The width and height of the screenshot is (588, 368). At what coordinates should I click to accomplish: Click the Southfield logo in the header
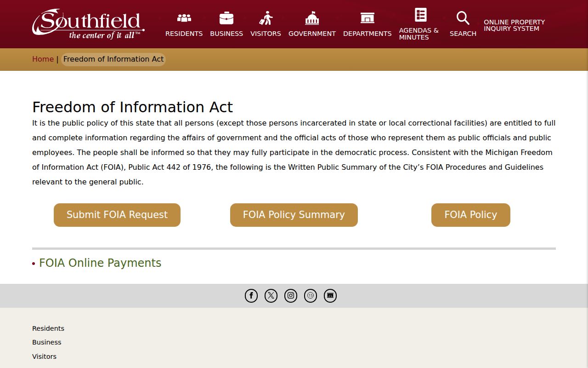pyautogui.click(x=88, y=24)
